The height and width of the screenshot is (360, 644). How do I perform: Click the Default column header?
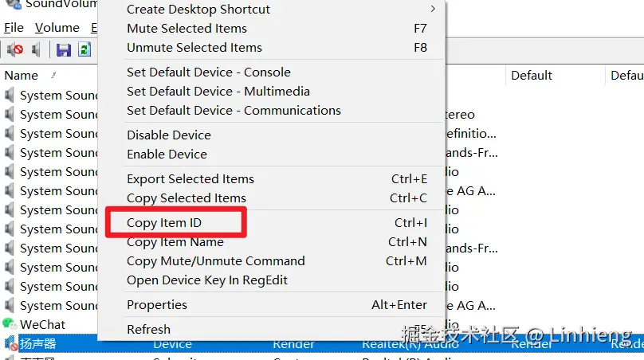pyautogui.click(x=532, y=76)
